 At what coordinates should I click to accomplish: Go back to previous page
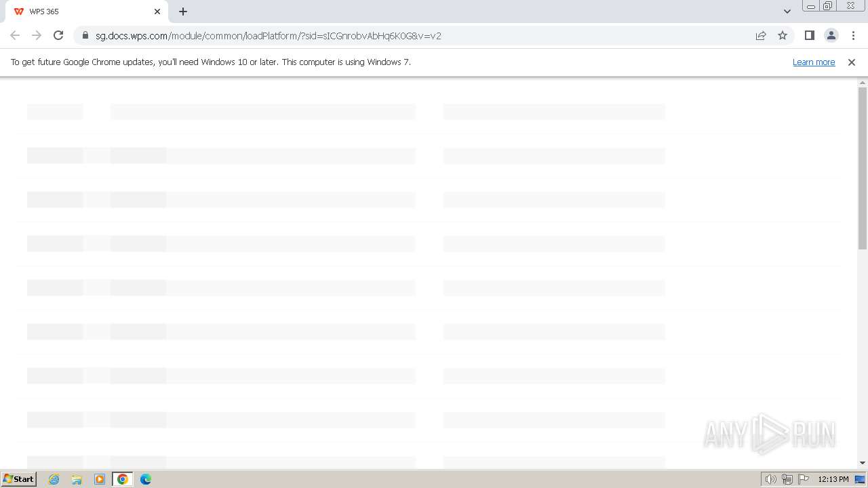[x=15, y=35]
